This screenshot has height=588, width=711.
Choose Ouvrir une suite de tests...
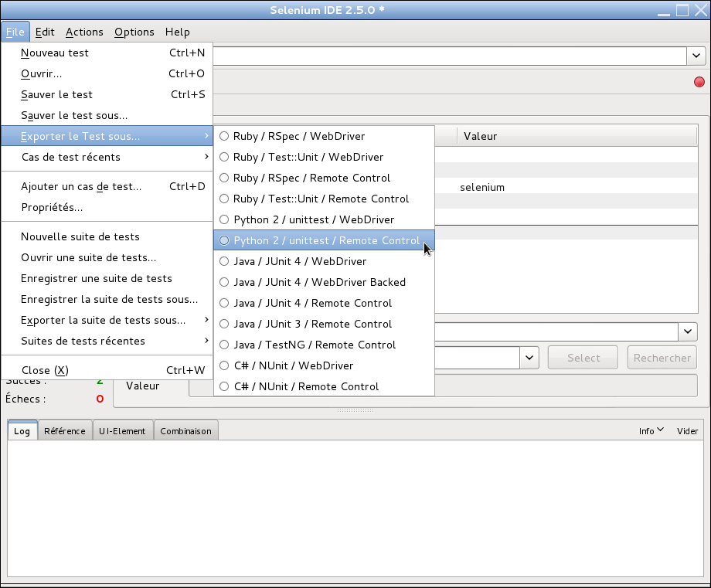(107, 257)
